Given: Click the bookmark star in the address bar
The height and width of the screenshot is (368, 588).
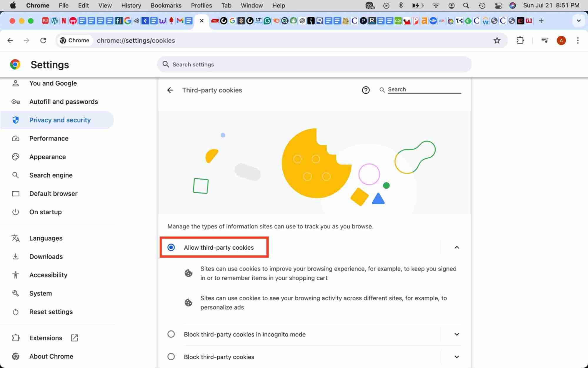Looking at the screenshot, I should click(497, 40).
